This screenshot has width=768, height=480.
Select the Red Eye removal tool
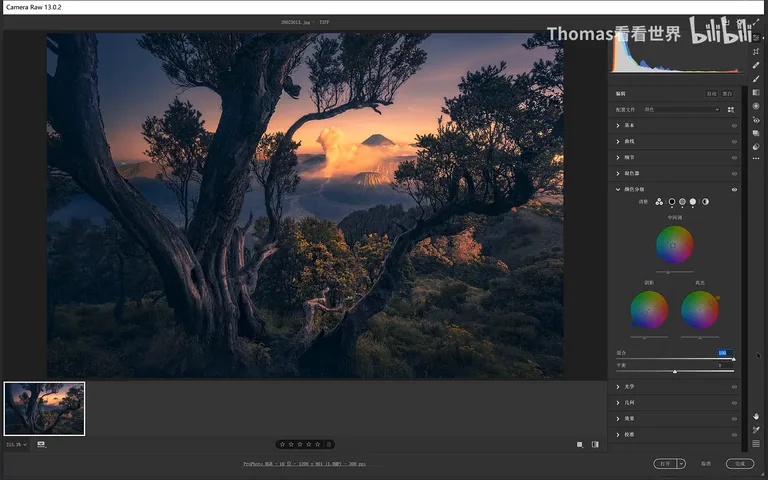(756, 120)
